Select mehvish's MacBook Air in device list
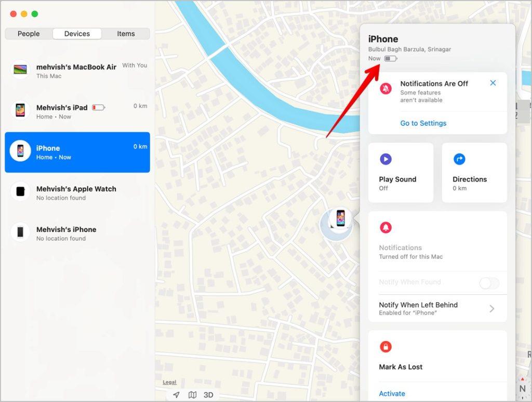The image size is (532, 402). tap(77, 71)
